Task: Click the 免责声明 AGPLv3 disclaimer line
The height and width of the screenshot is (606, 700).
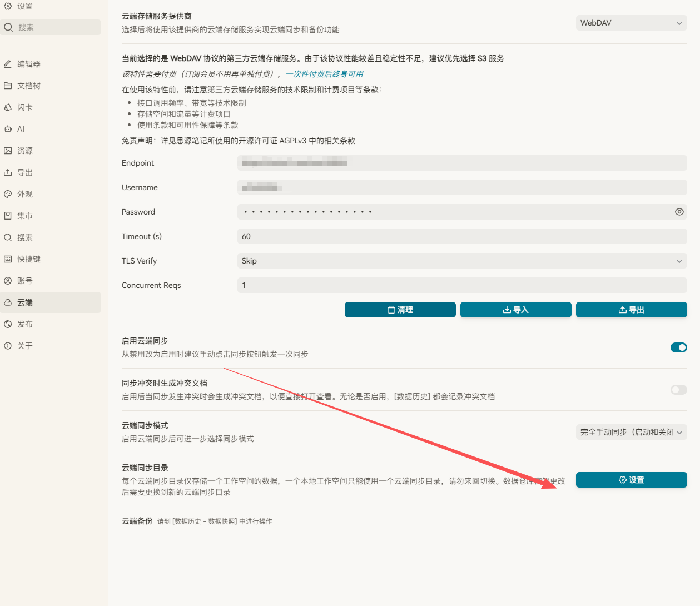Action: pos(239,141)
